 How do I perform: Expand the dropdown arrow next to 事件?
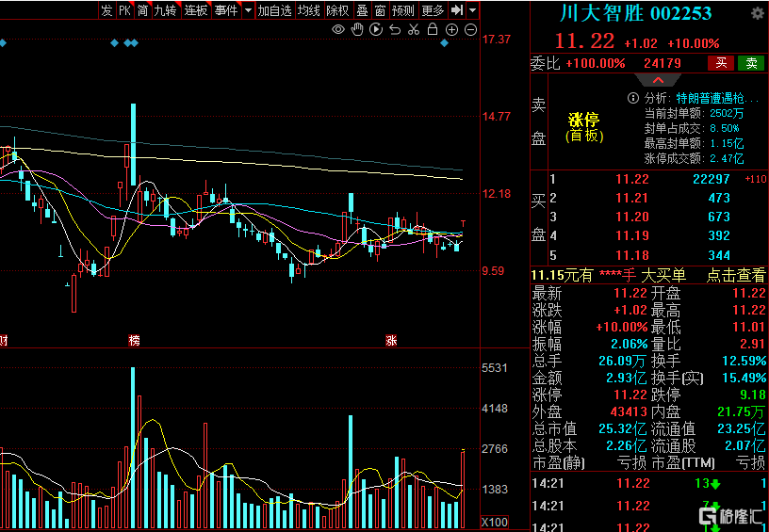[248, 10]
